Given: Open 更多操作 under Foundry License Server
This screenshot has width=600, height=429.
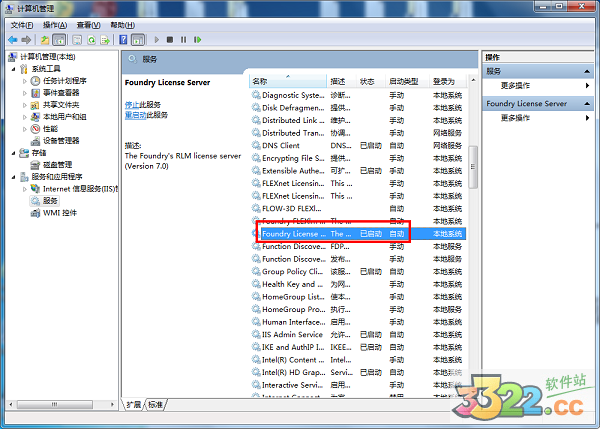Looking at the screenshot, I should pyautogui.click(x=515, y=118).
